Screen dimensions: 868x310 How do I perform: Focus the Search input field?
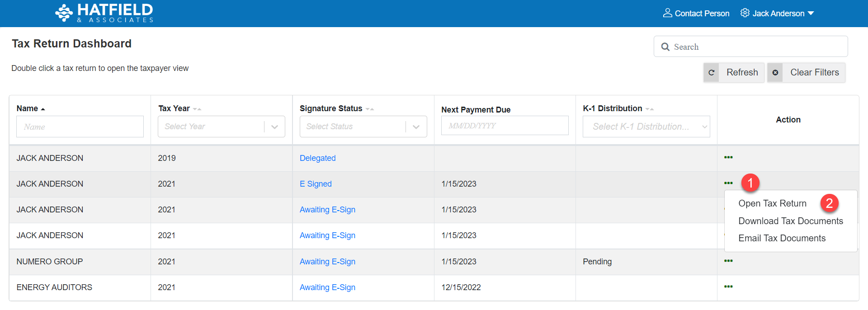(750, 47)
